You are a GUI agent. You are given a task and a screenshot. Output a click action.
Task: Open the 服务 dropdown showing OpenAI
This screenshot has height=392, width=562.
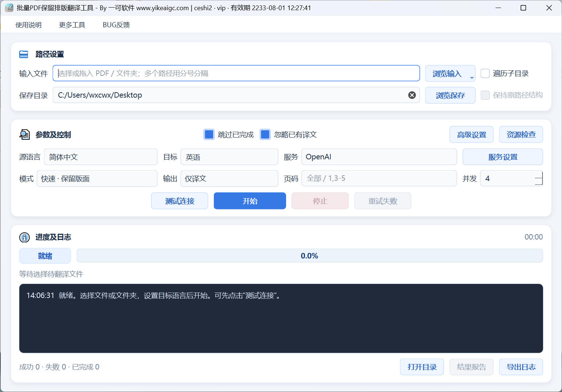click(x=379, y=157)
